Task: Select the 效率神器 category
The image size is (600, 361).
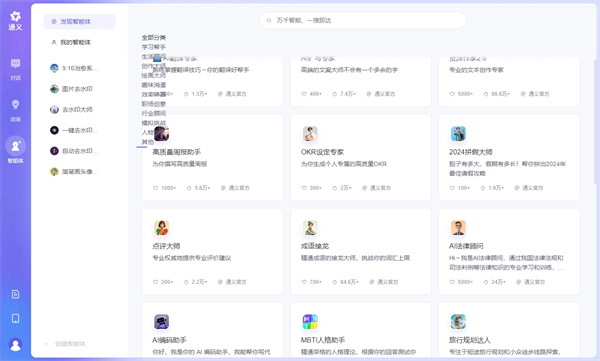Action: pos(154,94)
